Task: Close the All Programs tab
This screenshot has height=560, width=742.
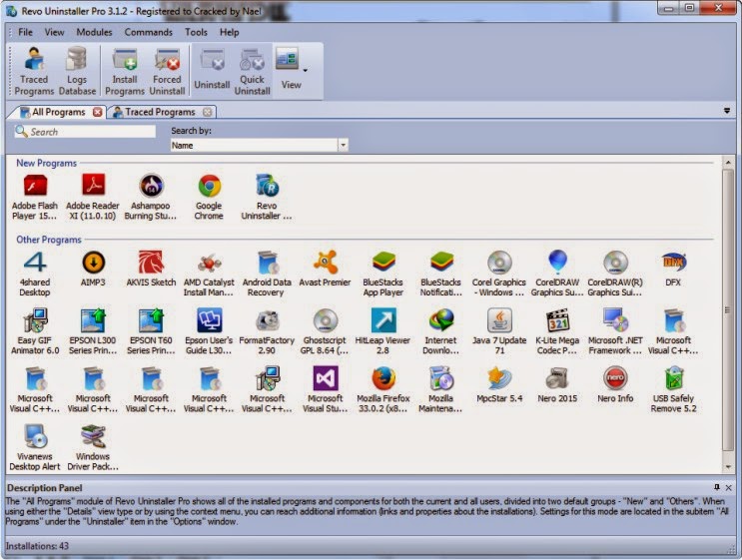Action: (x=98, y=112)
